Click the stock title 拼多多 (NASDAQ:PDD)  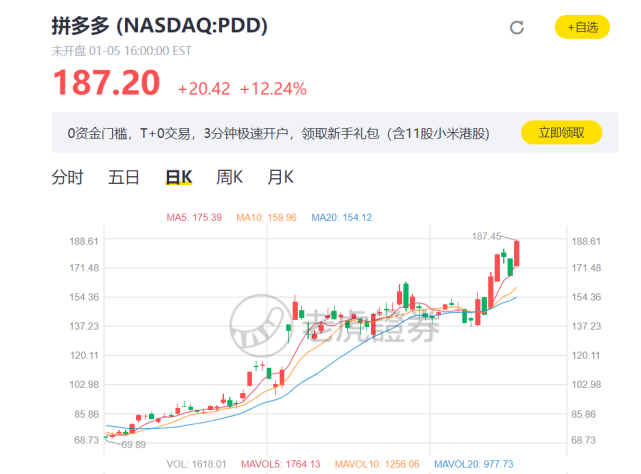[159, 26]
